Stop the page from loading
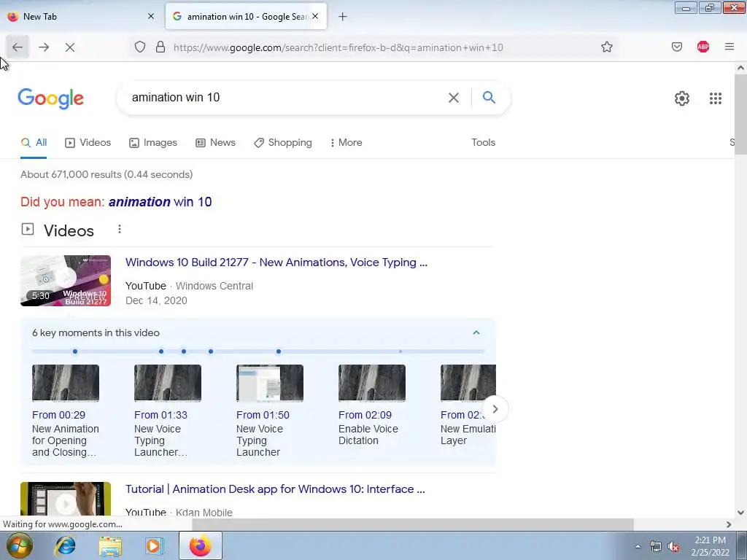 pyautogui.click(x=70, y=47)
